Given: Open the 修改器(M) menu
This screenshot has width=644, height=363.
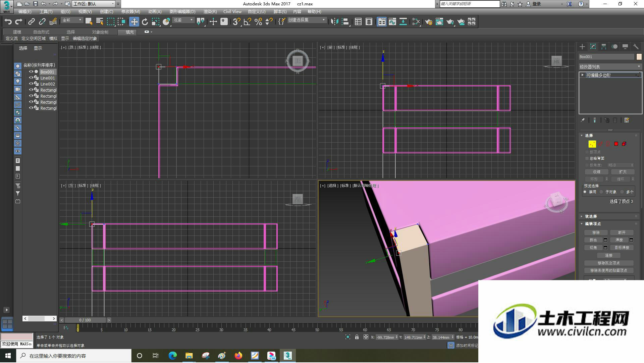Looking at the screenshot, I should [130, 12].
